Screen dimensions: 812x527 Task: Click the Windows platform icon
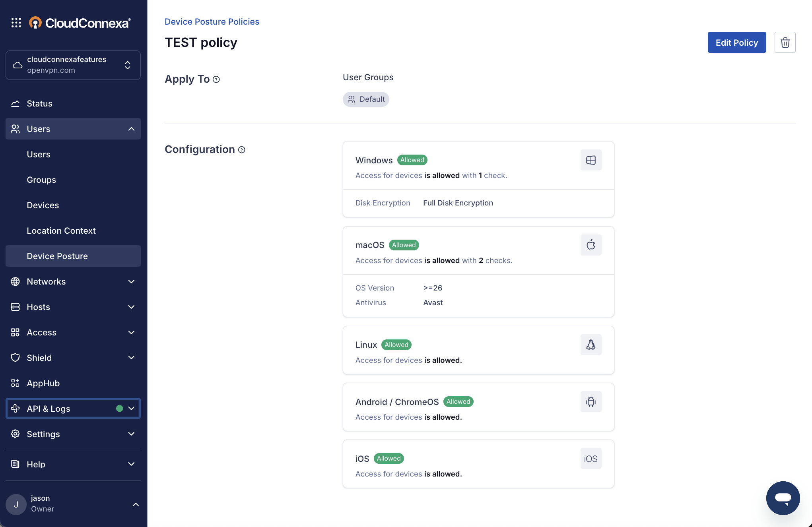click(591, 160)
